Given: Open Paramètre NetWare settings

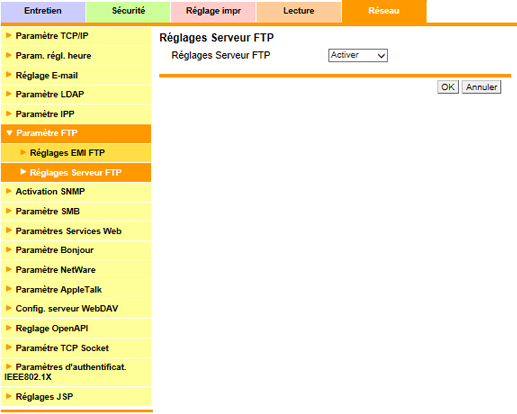Looking at the screenshot, I should click(76, 270).
